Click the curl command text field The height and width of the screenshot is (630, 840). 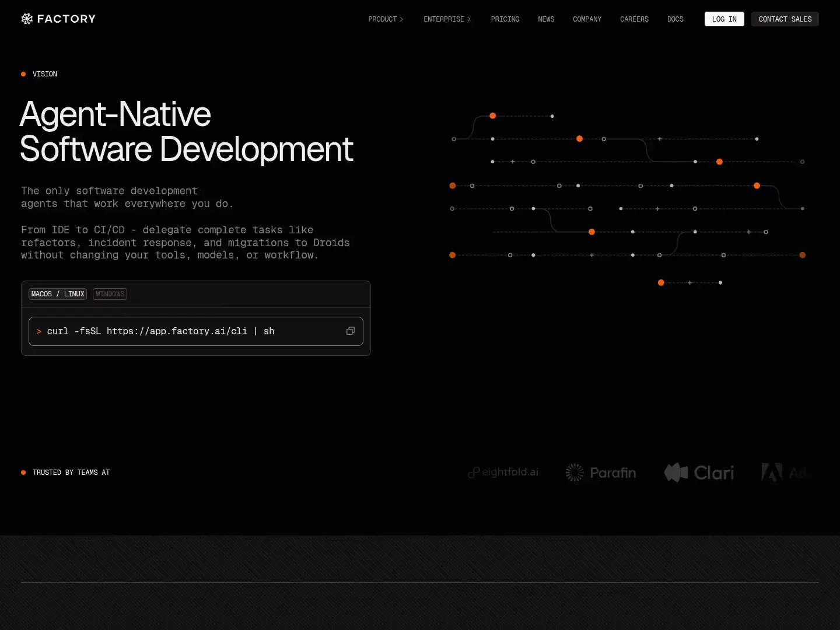(196, 331)
